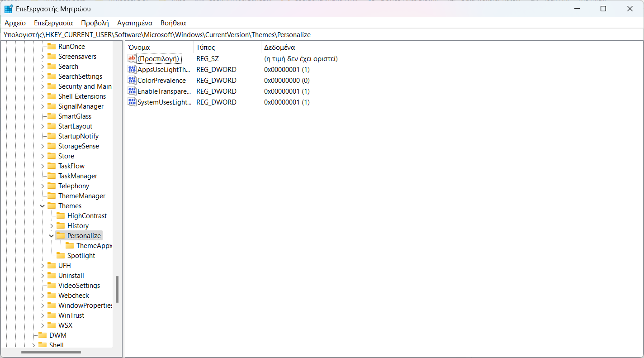Expand the Webcheck key

pyautogui.click(x=43, y=296)
